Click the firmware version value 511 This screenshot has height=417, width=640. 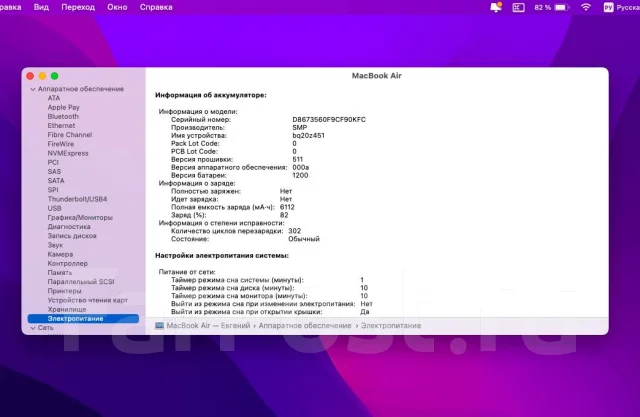298,160
